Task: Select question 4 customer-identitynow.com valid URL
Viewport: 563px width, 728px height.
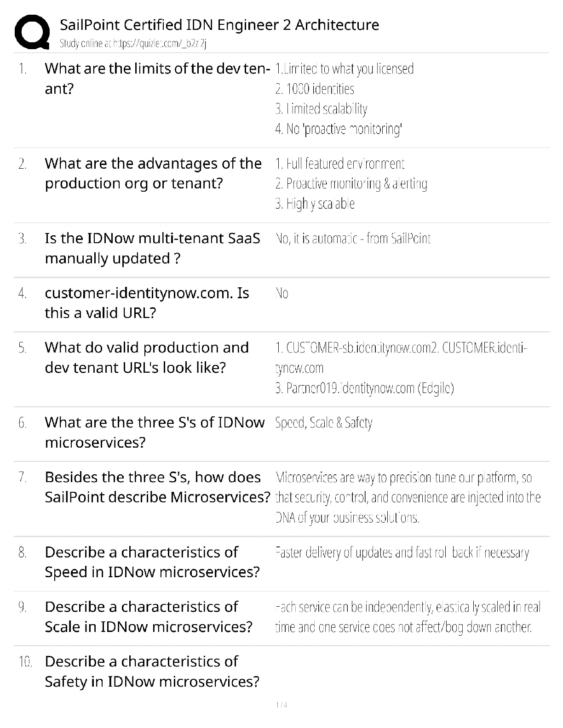Action: [x=147, y=303]
